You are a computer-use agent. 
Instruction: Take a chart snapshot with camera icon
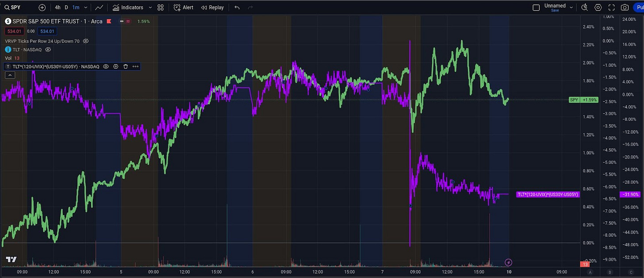[x=625, y=8]
